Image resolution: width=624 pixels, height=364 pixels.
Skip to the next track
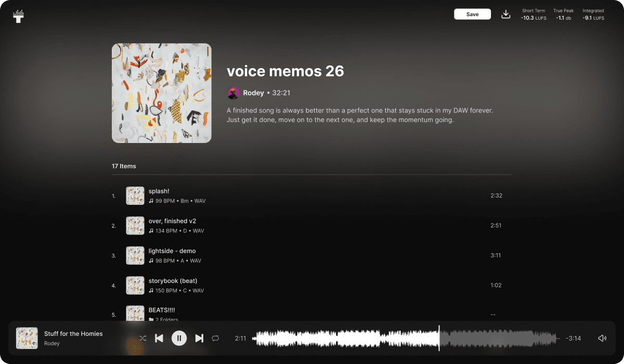click(x=199, y=338)
